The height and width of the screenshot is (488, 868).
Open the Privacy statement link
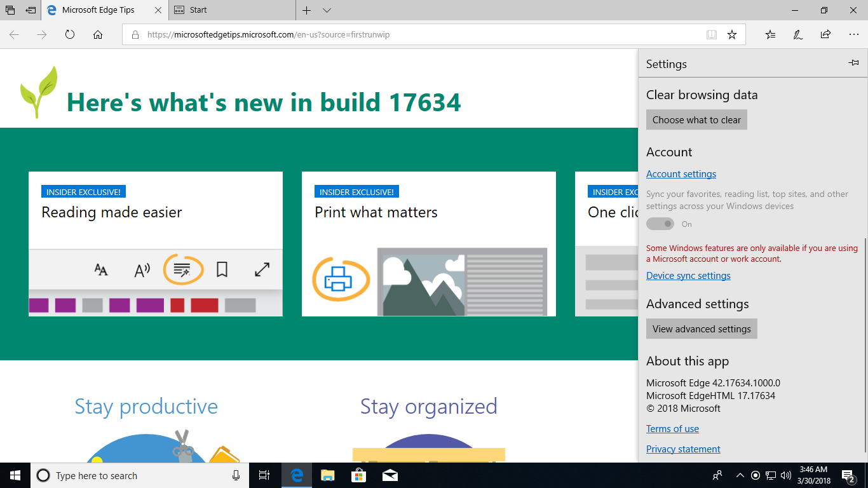click(683, 449)
